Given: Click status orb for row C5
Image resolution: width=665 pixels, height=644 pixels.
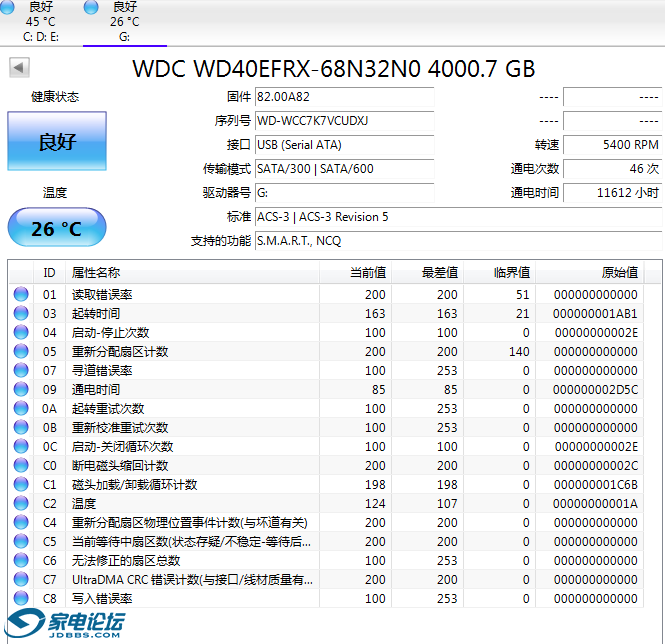Looking at the screenshot, I should (21, 541).
